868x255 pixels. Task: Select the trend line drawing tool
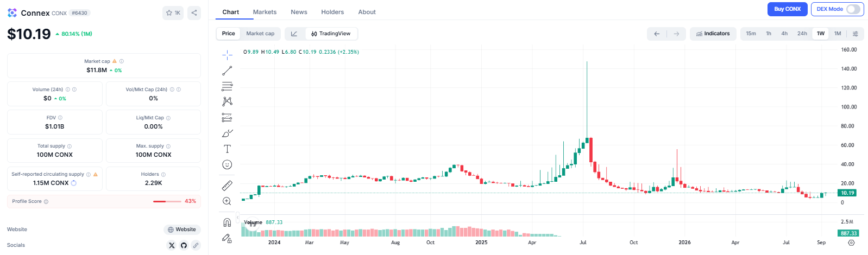coord(227,71)
